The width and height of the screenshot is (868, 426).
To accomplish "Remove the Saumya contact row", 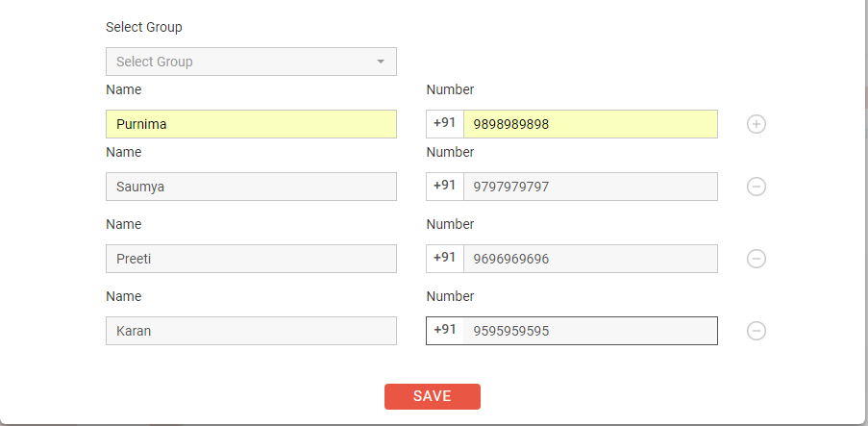I will point(756,187).
